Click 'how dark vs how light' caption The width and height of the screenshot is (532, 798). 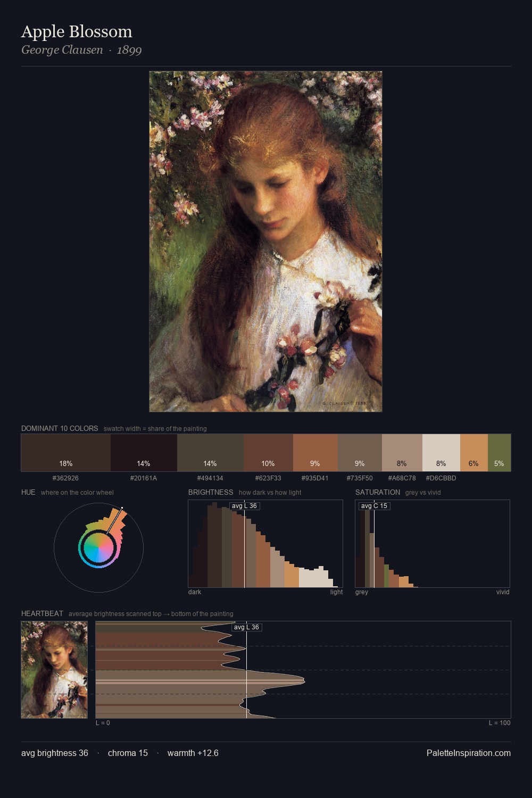click(270, 493)
